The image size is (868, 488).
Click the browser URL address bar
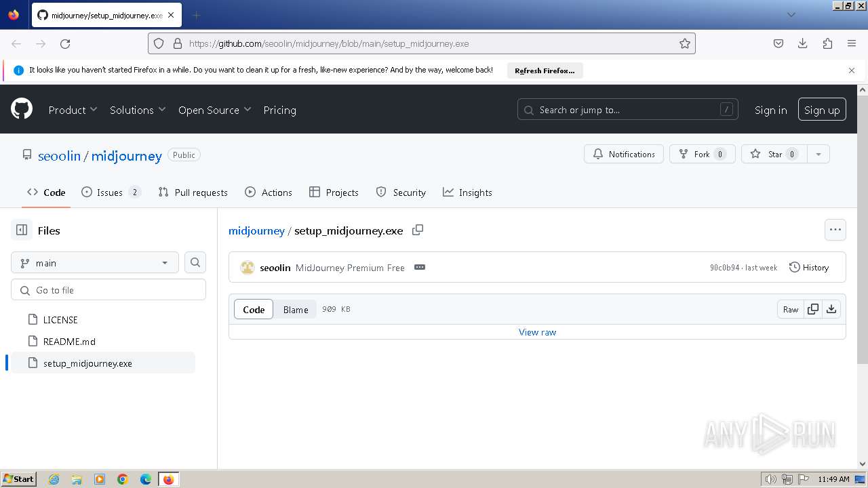click(x=422, y=43)
